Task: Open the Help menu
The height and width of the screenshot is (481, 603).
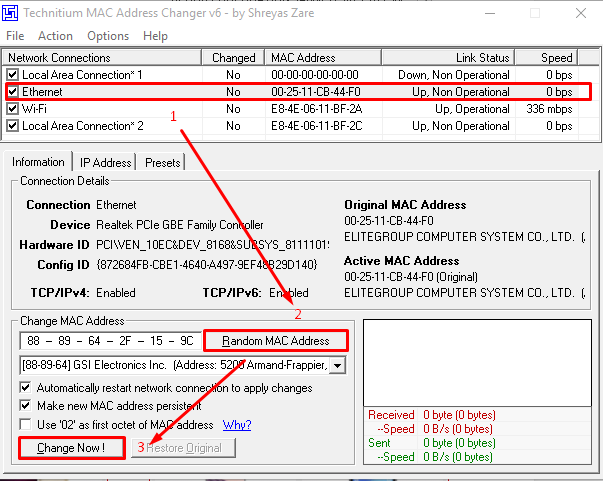Action: [x=155, y=36]
